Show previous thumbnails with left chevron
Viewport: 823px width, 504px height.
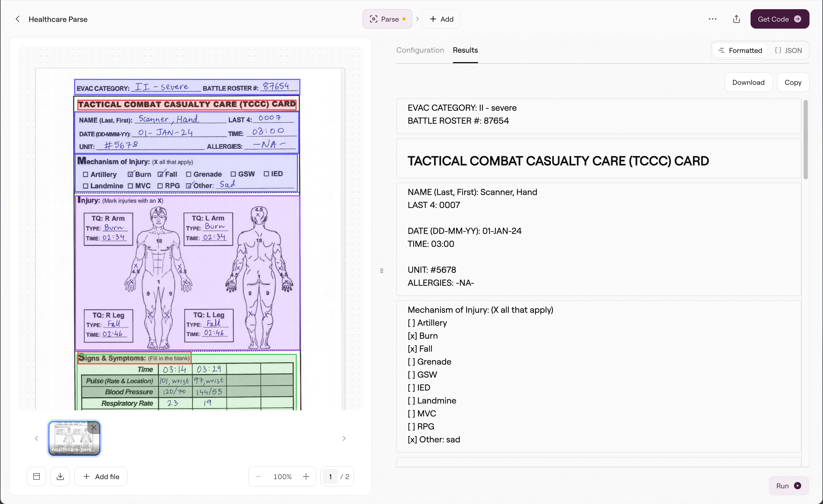36,438
